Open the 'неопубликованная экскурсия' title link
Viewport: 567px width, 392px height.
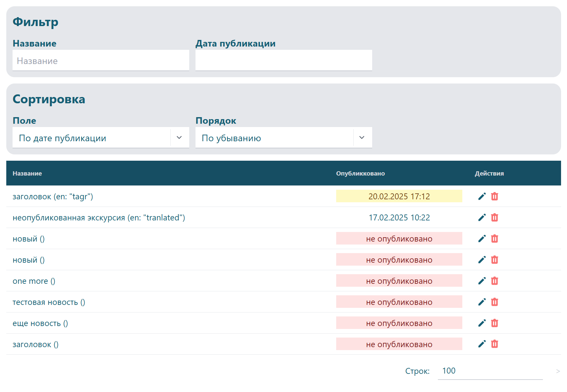(x=99, y=218)
